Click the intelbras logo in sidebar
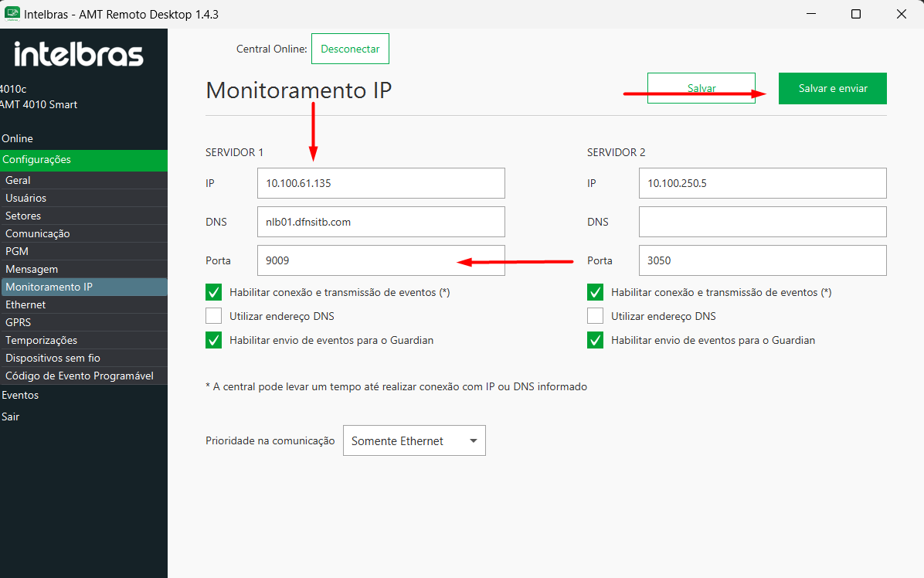Viewport: 924px width, 578px height. [79, 54]
